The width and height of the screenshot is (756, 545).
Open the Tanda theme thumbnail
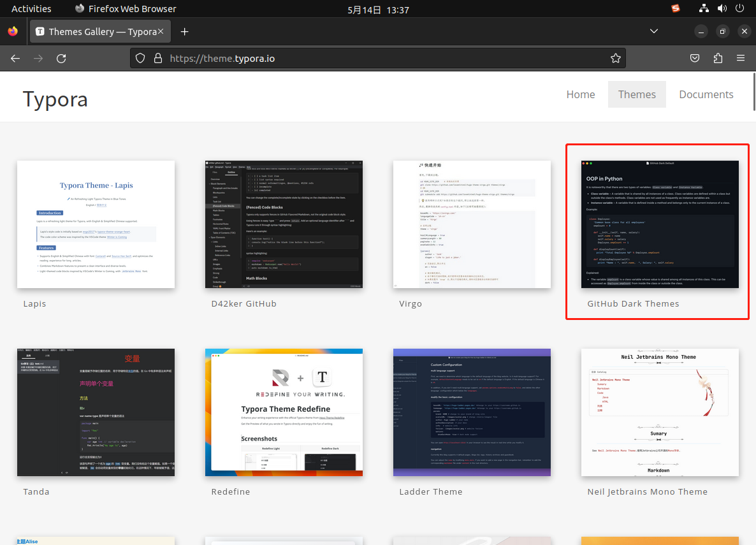[96, 412]
